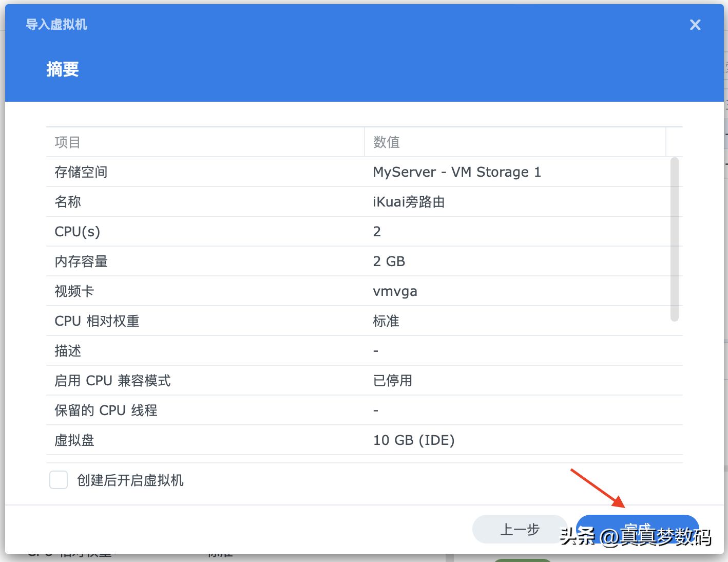Close the 导入虚拟机 dialog
The width and height of the screenshot is (728, 562).
coord(695,25)
